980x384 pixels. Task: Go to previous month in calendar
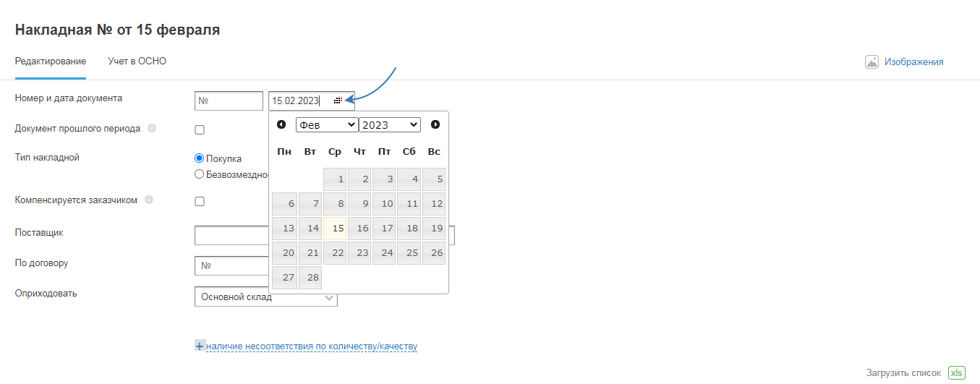[281, 124]
